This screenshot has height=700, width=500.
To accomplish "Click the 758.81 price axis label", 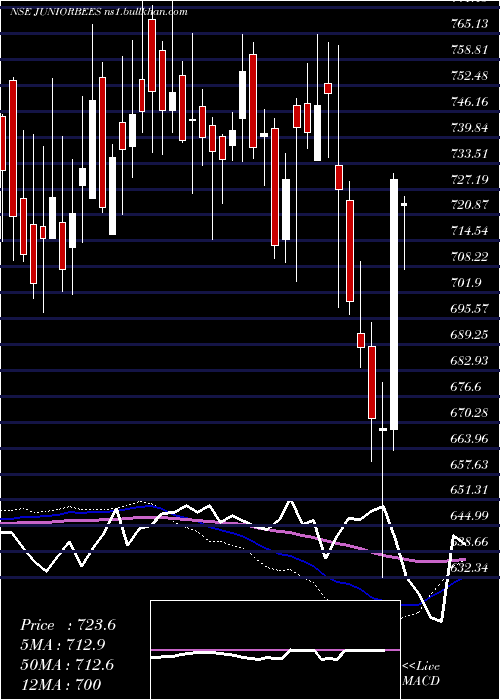I will pyautogui.click(x=470, y=50).
